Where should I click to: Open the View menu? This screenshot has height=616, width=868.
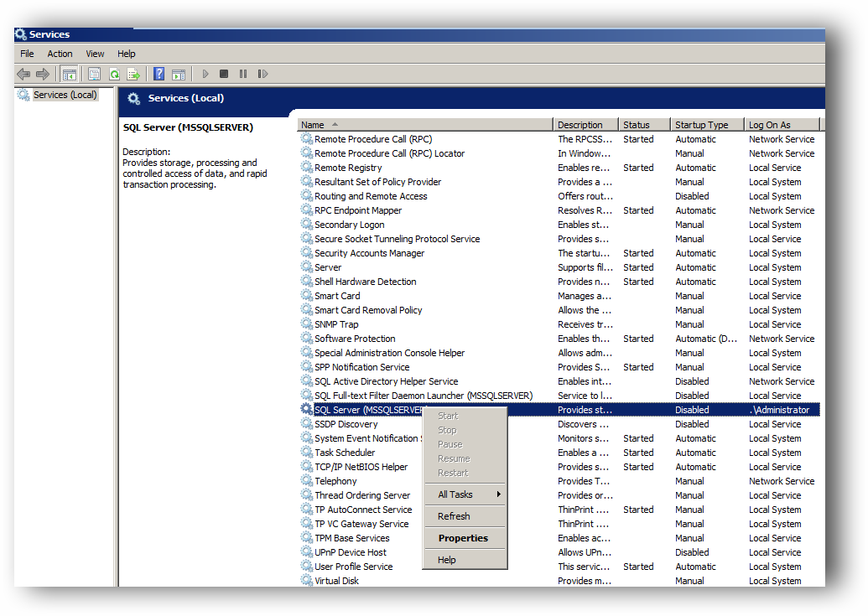(x=95, y=54)
